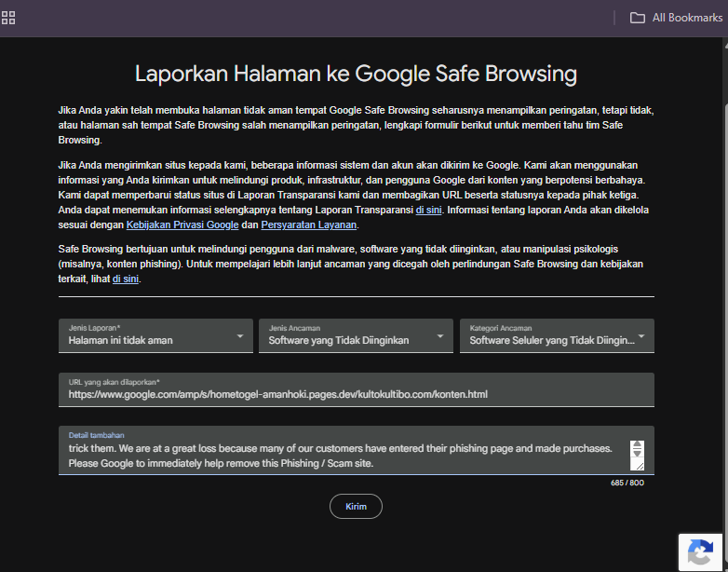Open the All Bookmarks folder
Viewport: 728px width, 572px height.
pos(676,18)
